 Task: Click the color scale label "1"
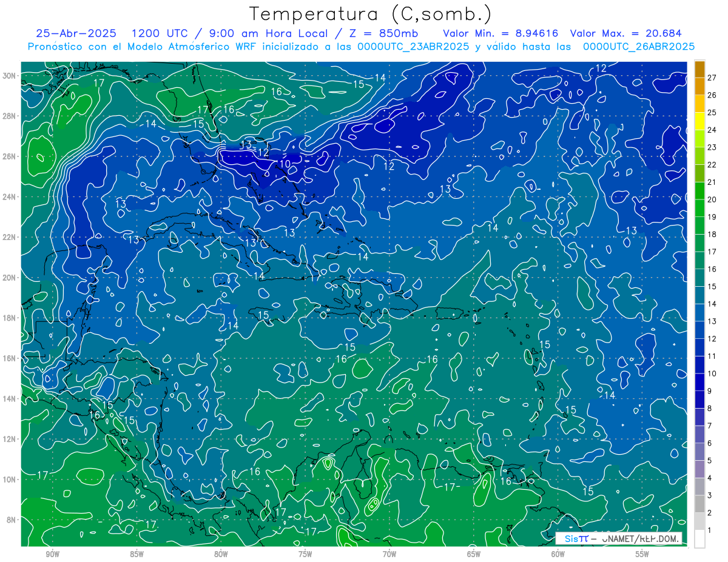pos(710,530)
